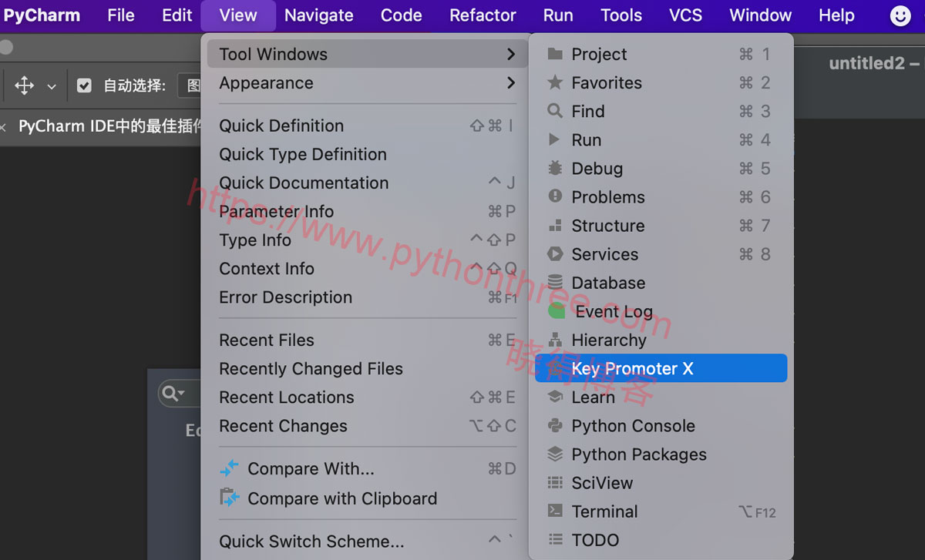The height and width of the screenshot is (560, 925).
Task: Open the Debug tool window
Action: tap(596, 168)
